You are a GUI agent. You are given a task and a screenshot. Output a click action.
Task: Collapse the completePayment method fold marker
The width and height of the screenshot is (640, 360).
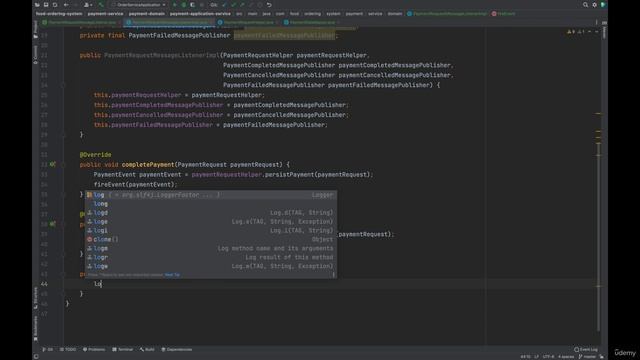64,164
